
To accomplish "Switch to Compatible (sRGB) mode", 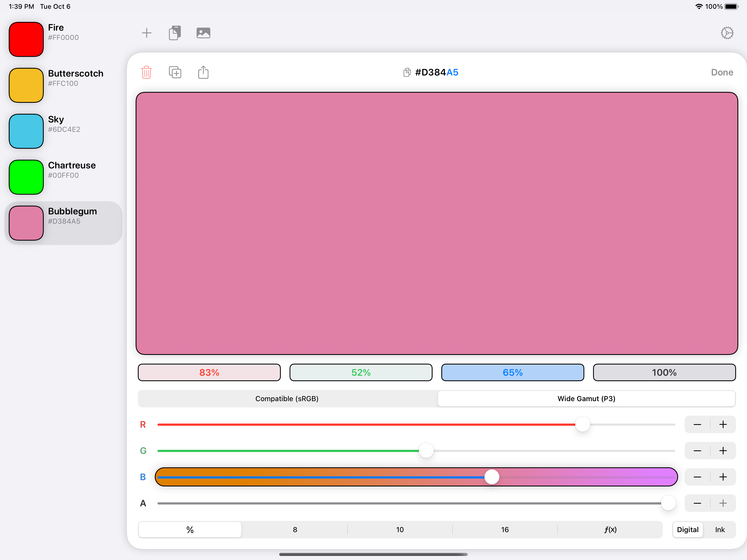I will [x=287, y=399].
